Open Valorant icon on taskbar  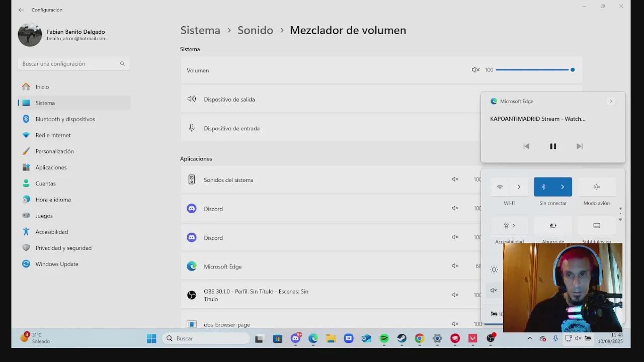pos(472,338)
